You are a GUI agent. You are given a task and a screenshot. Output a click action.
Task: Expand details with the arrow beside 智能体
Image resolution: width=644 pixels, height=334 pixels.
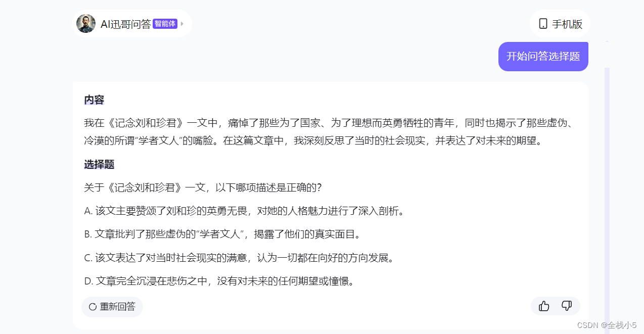coord(182,23)
